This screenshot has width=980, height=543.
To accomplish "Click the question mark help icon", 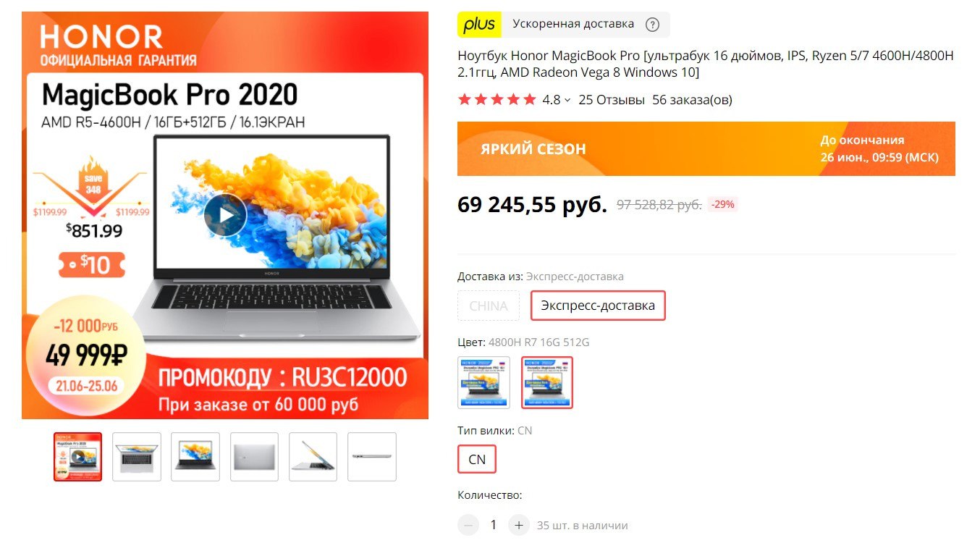I will pyautogui.click(x=652, y=25).
